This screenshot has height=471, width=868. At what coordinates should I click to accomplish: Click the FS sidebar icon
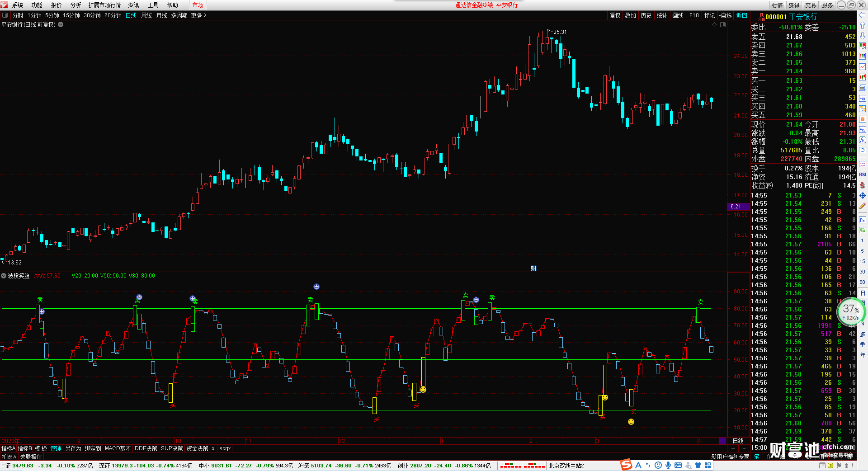[x=862, y=220]
